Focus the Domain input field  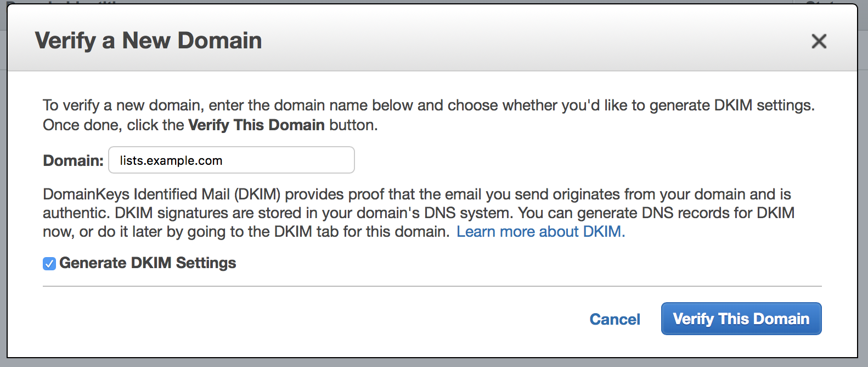(x=232, y=160)
